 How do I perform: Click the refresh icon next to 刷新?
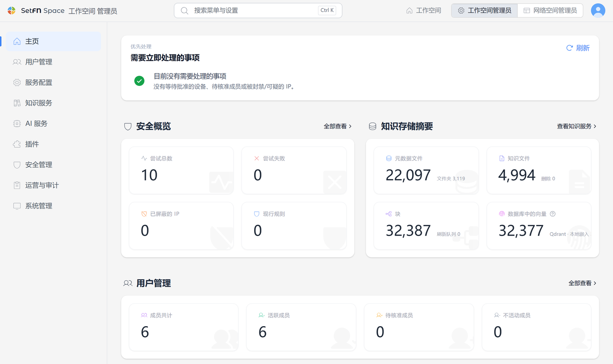pyautogui.click(x=570, y=48)
